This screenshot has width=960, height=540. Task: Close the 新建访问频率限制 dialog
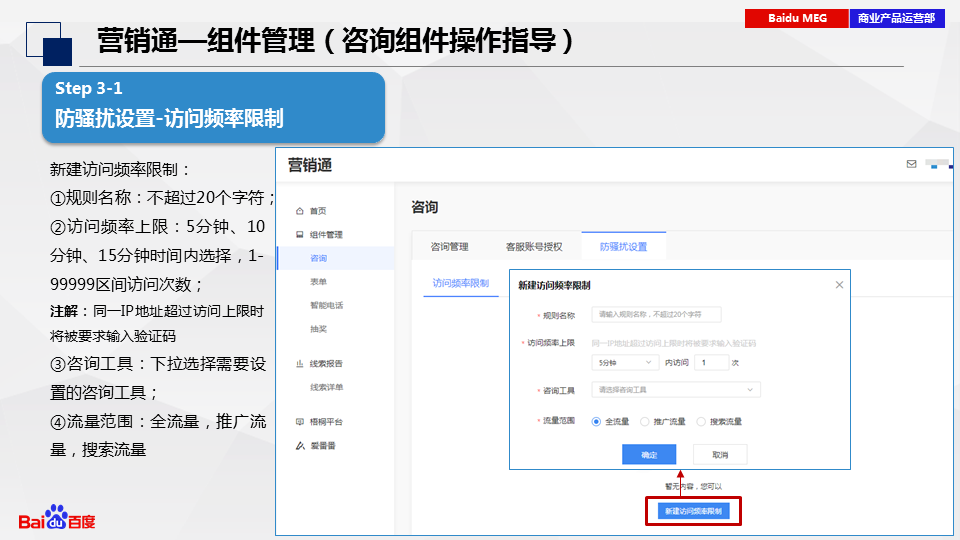tap(839, 285)
